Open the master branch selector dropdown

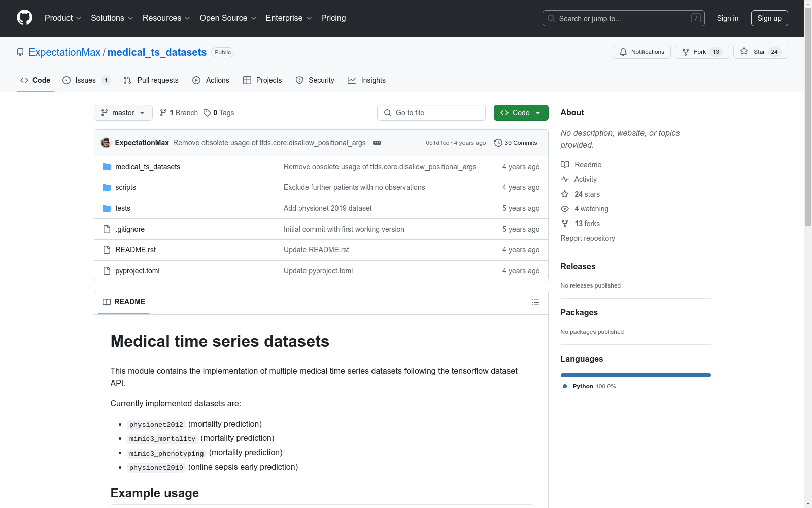point(123,113)
